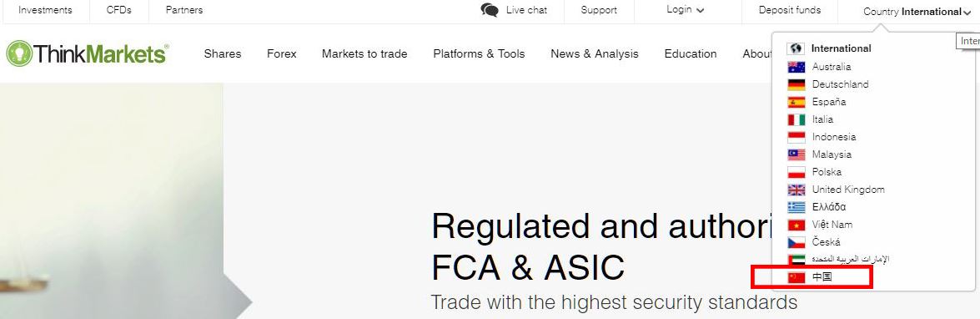Choose the Việt Nam flag icon

click(x=797, y=225)
